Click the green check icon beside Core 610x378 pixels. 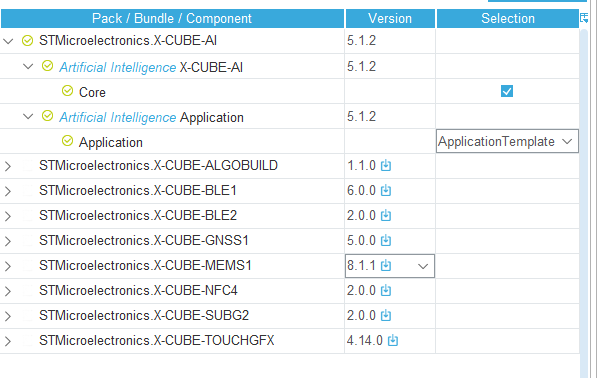pos(67,91)
